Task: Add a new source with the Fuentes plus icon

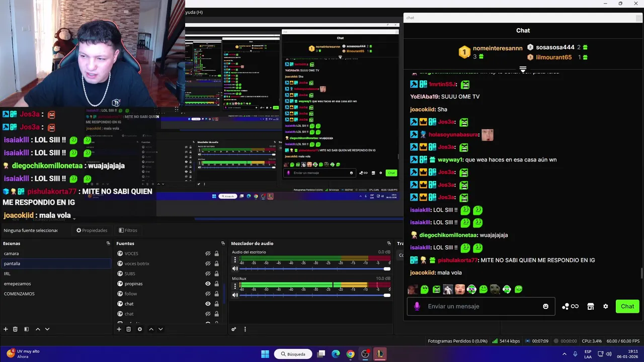Action: [119, 329]
